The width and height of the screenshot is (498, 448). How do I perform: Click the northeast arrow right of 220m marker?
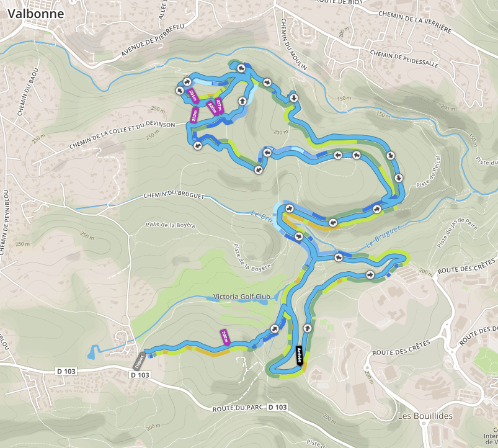pos(275,328)
